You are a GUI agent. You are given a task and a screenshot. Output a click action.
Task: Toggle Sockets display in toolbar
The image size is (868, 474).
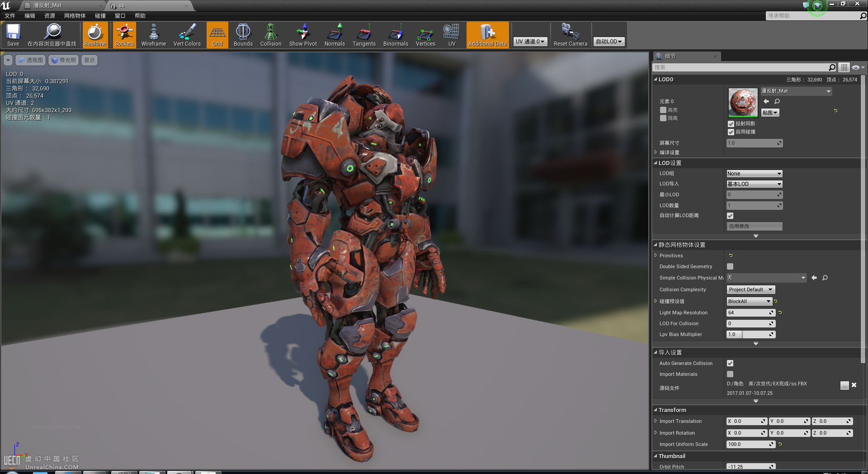click(x=124, y=35)
